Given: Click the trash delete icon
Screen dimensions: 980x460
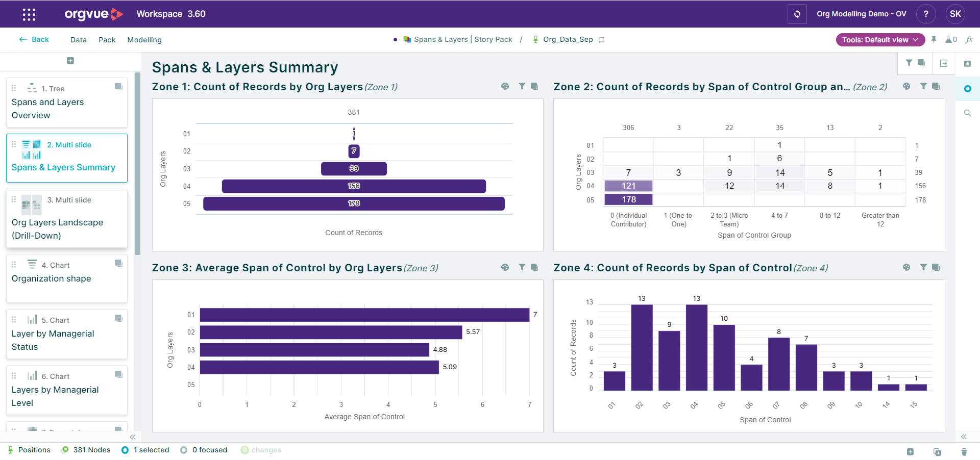Looking at the screenshot, I should click(x=964, y=452).
